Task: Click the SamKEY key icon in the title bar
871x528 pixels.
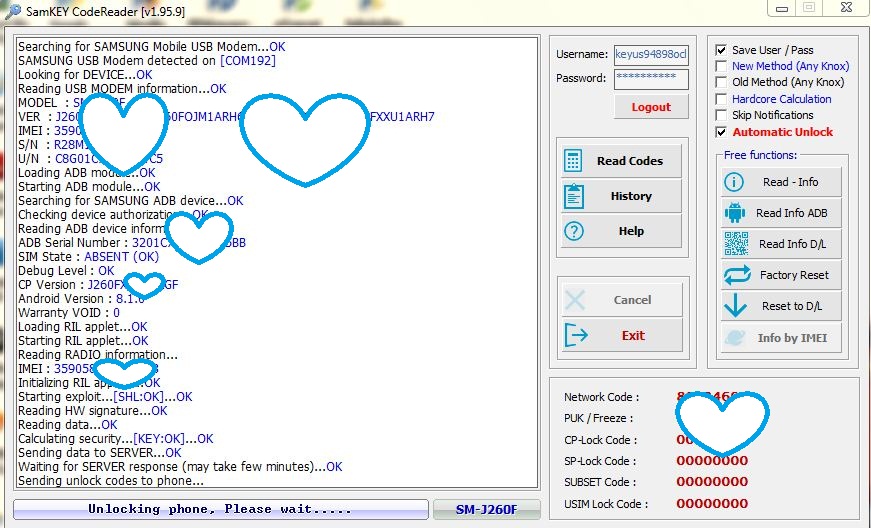Action: coord(12,11)
